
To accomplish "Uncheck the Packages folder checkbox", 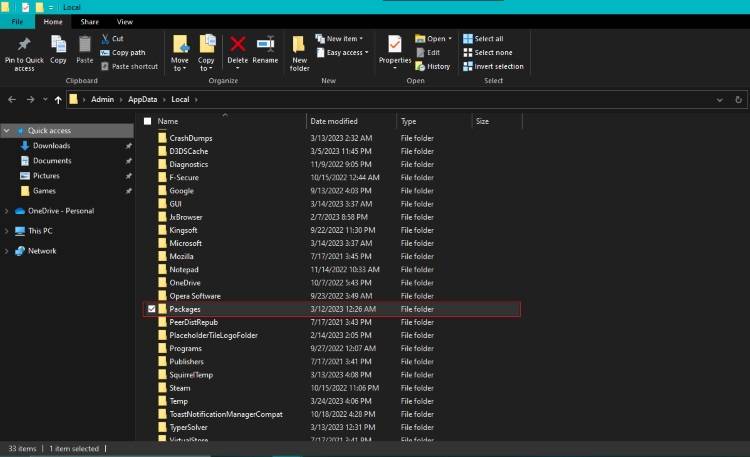I will 152,309.
